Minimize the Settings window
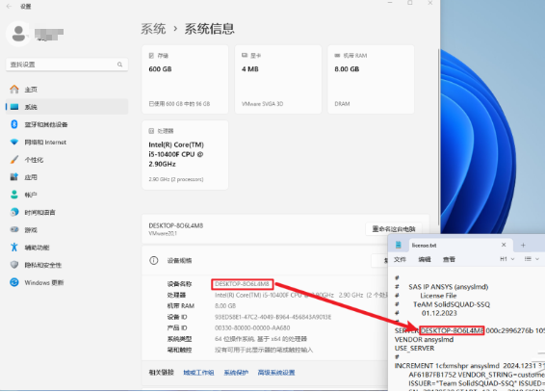The height and width of the screenshot is (392, 545). click(390, 3)
